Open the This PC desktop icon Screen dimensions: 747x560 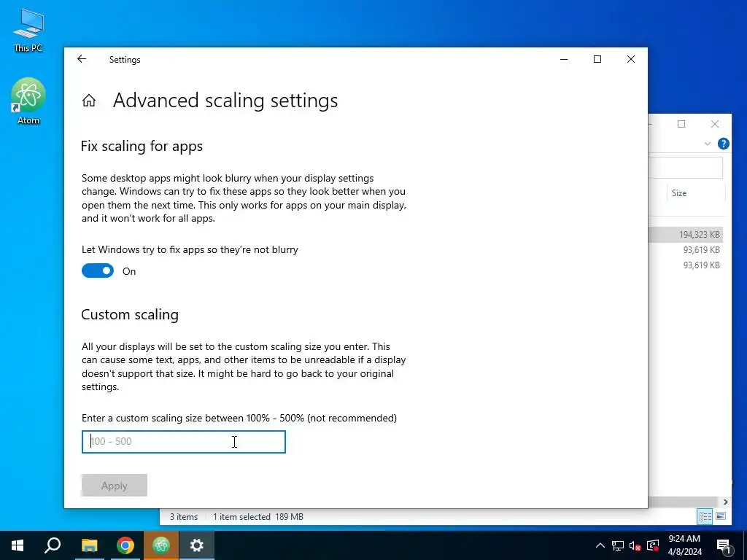[x=28, y=30]
